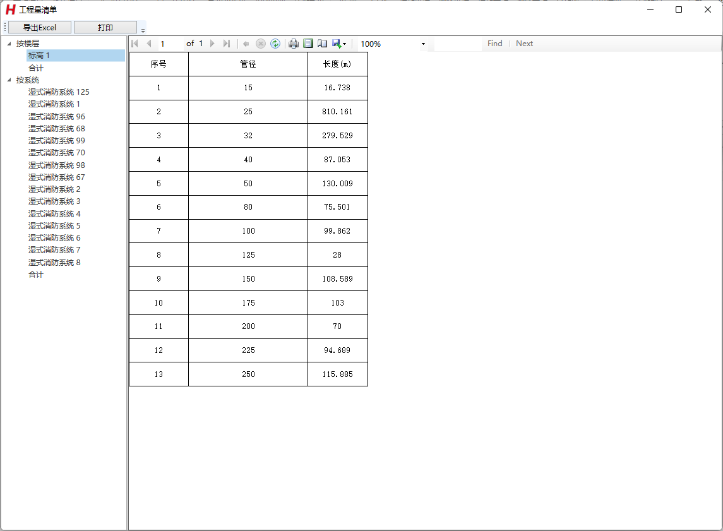This screenshot has width=723, height=531.
Task: Click the 导出Excel button
Action: pyautogui.click(x=40, y=28)
